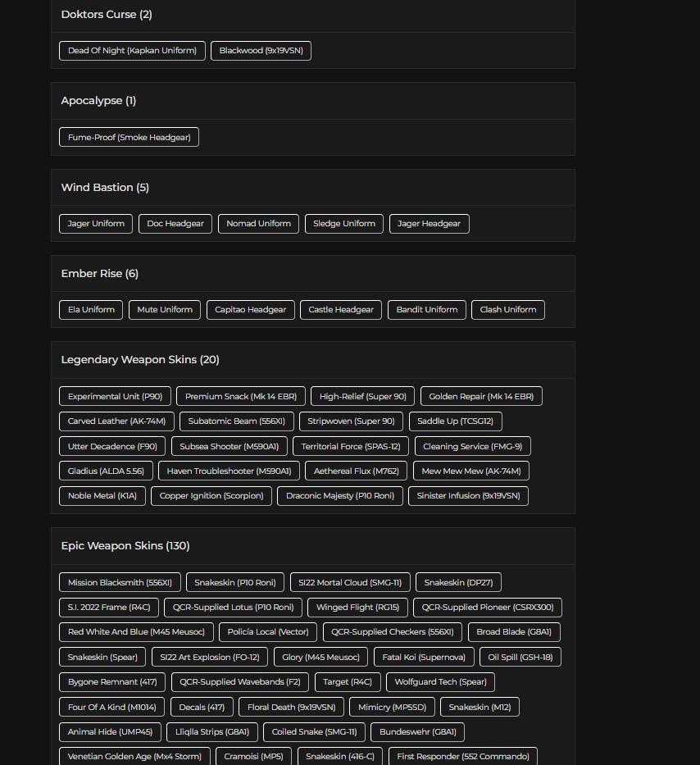This screenshot has width=700, height=765.
Task: Pick the Jager Headgear item
Action: 429,224
